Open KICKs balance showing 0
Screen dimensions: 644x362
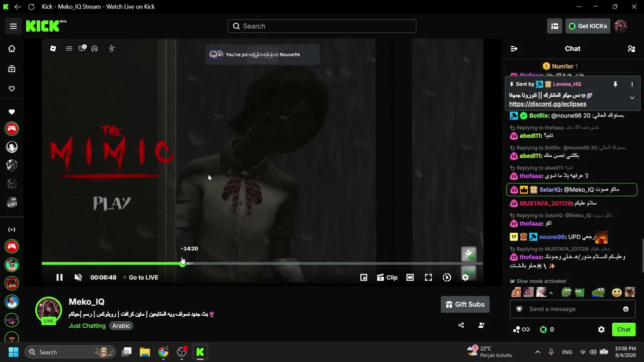(547, 330)
